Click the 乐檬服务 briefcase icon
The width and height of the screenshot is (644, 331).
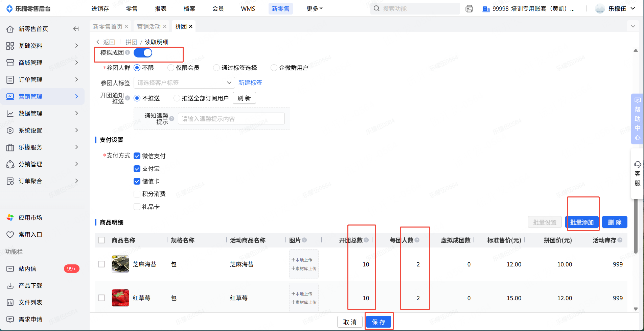pyautogui.click(x=10, y=147)
